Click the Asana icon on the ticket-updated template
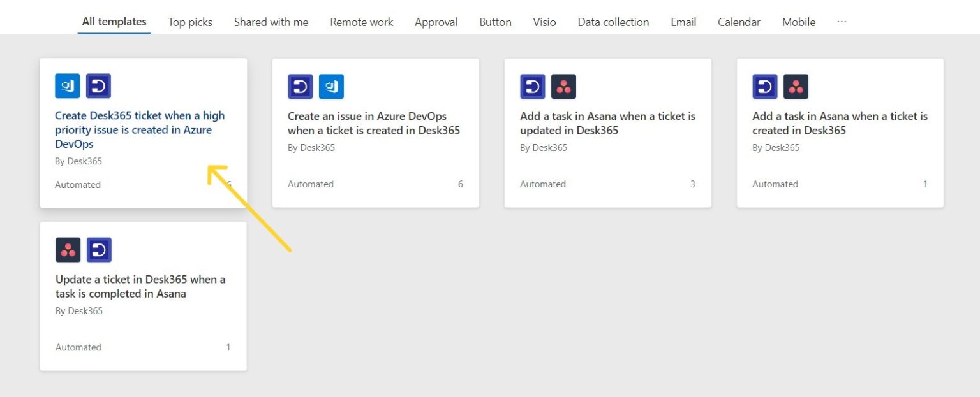980x397 pixels. (x=563, y=86)
